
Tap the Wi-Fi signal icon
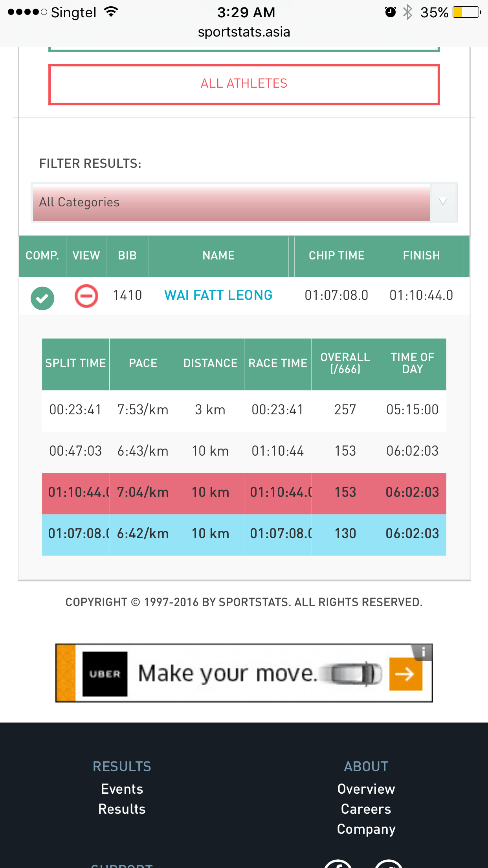pos(111,12)
